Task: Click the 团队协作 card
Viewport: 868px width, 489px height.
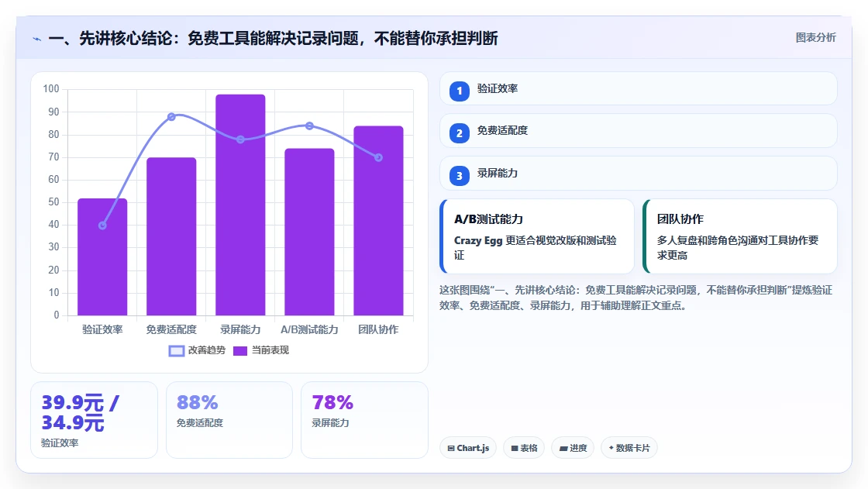Action: pyautogui.click(x=739, y=236)
